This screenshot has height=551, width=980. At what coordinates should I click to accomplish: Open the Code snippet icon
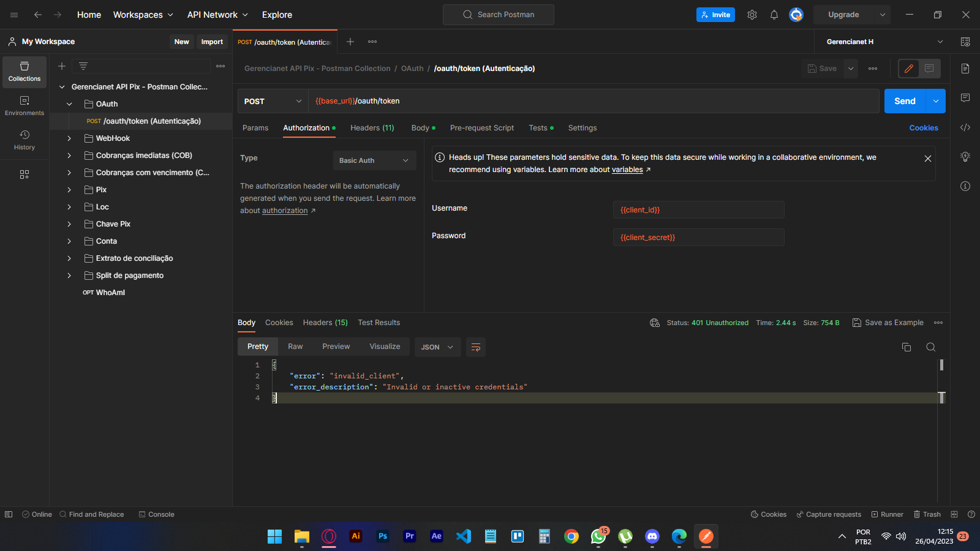pyautogui.click(x=965, y=127)
